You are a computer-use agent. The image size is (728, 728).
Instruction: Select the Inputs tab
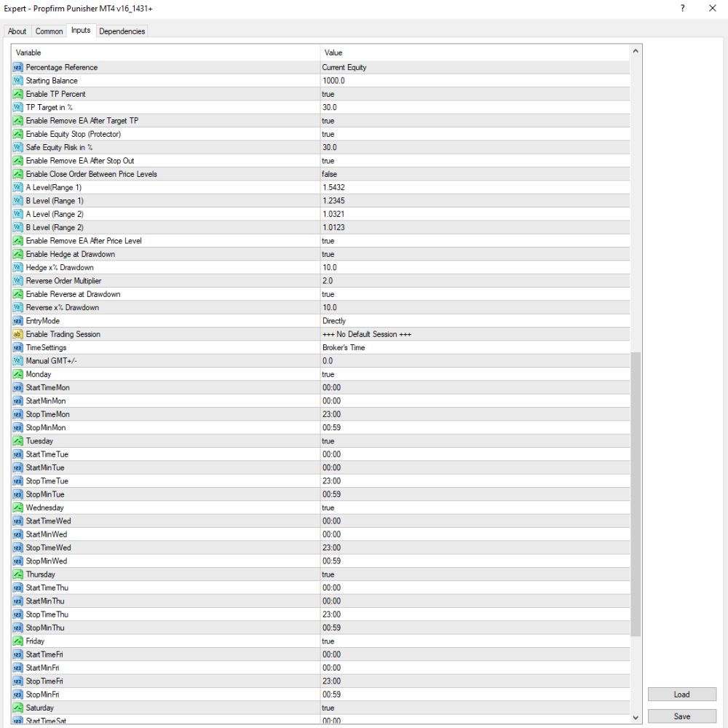click(81, 30)
